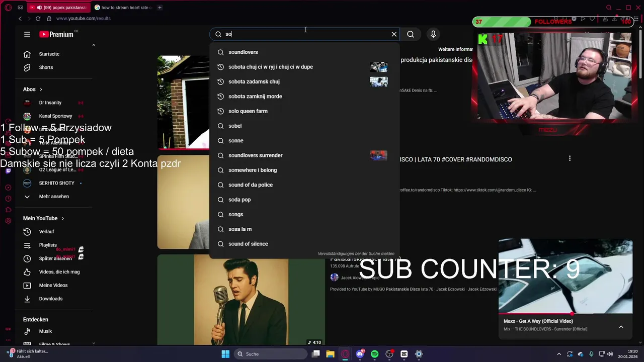Screen dimensions: 644x362
Task: Select 'sound of silence' suggestion
Action: [304, 244]
